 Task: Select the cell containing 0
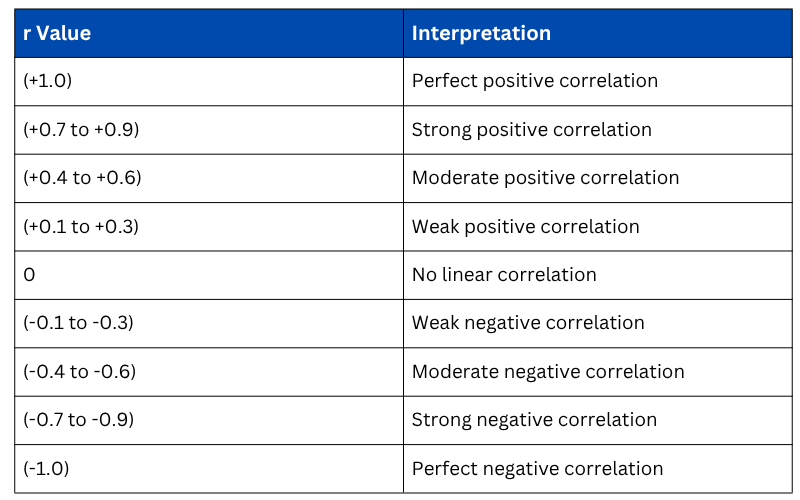29,275
